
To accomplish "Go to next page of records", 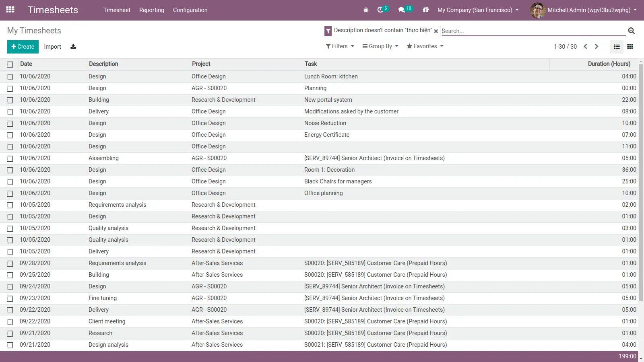I will tap(597, 47).
